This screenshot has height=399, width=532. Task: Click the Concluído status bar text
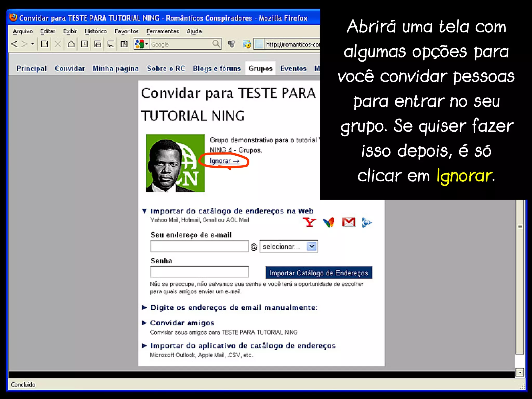click(x=23, y=385)
